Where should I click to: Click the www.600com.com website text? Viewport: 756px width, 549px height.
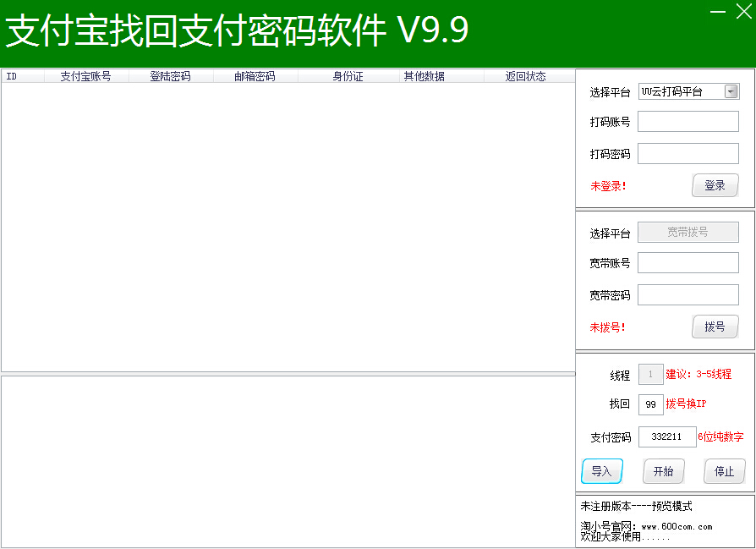(677, 527)
